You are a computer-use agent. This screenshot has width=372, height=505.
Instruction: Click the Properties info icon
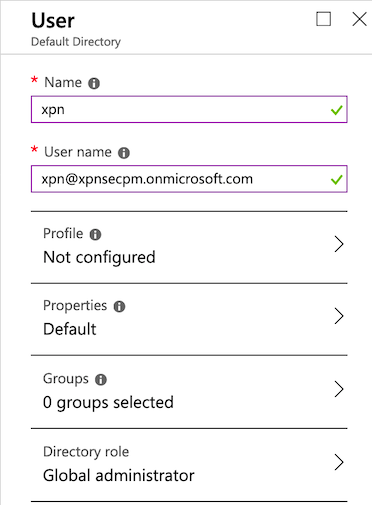coord(119,306)
